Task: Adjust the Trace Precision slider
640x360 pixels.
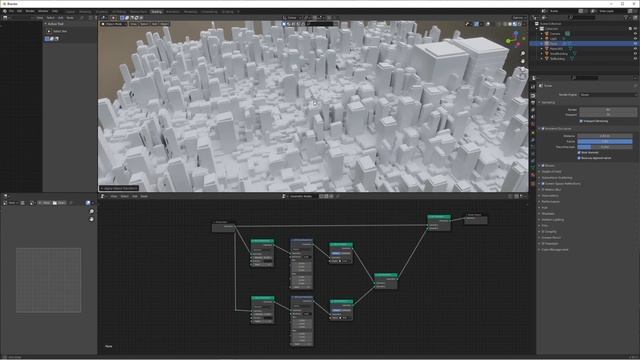Action: click(x=605, y=147)
